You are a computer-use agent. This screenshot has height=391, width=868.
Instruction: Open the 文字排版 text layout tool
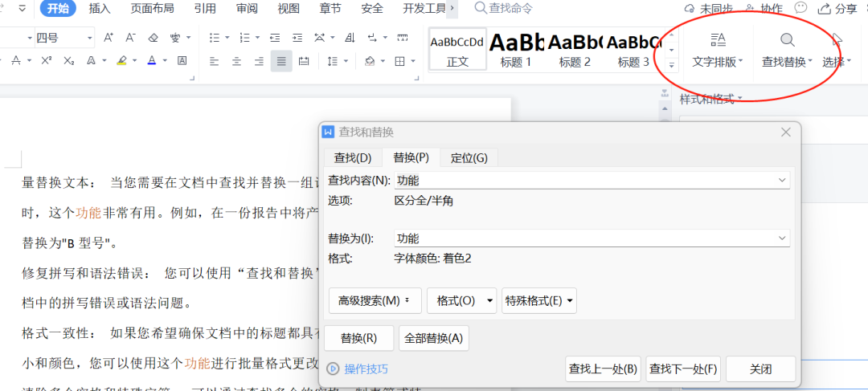click(718, 51)
